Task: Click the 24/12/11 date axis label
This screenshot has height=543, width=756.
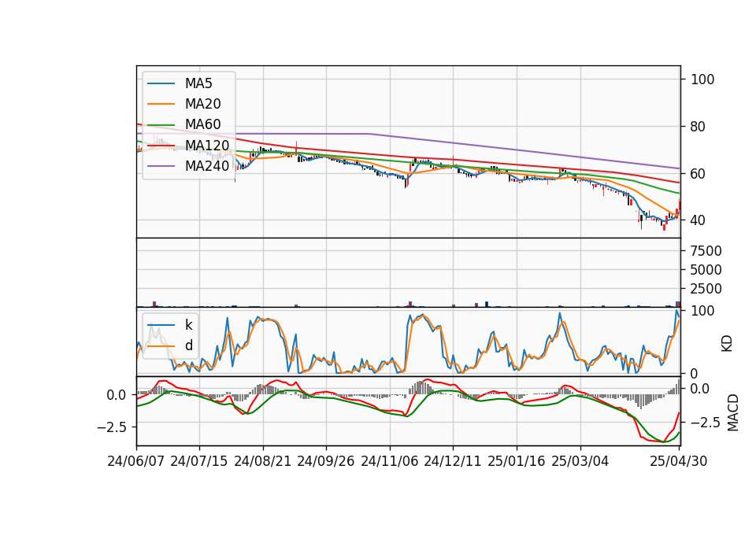Action: tap(453, 461)
